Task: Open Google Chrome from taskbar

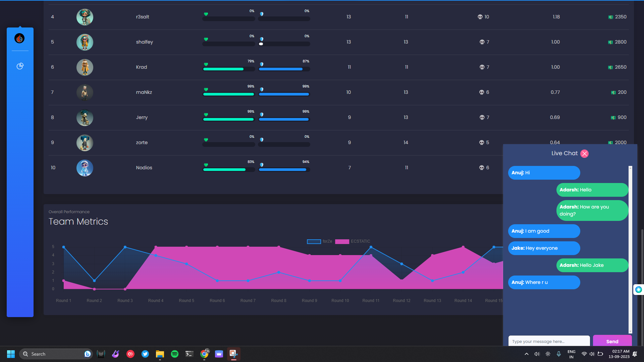Action: click(204, 354)
